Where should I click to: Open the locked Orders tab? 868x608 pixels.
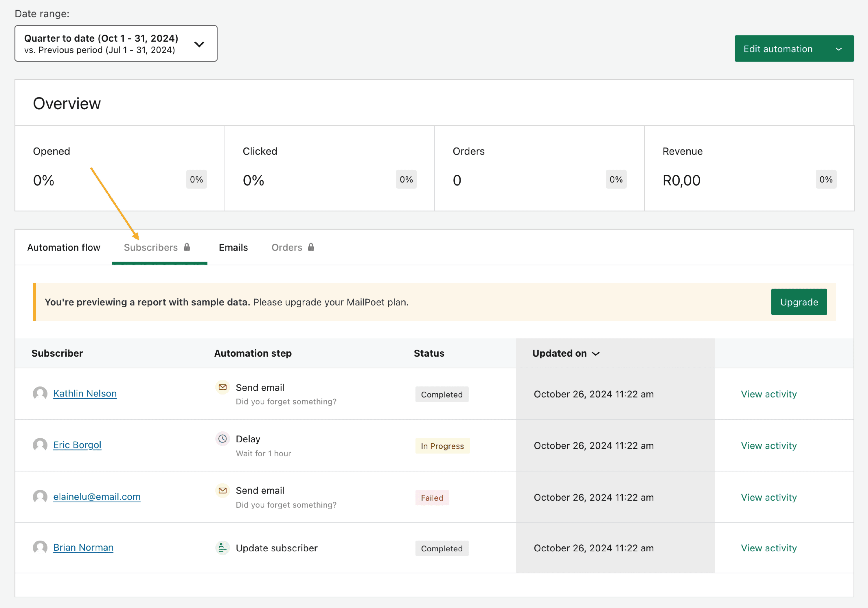[x=287, y=248]
